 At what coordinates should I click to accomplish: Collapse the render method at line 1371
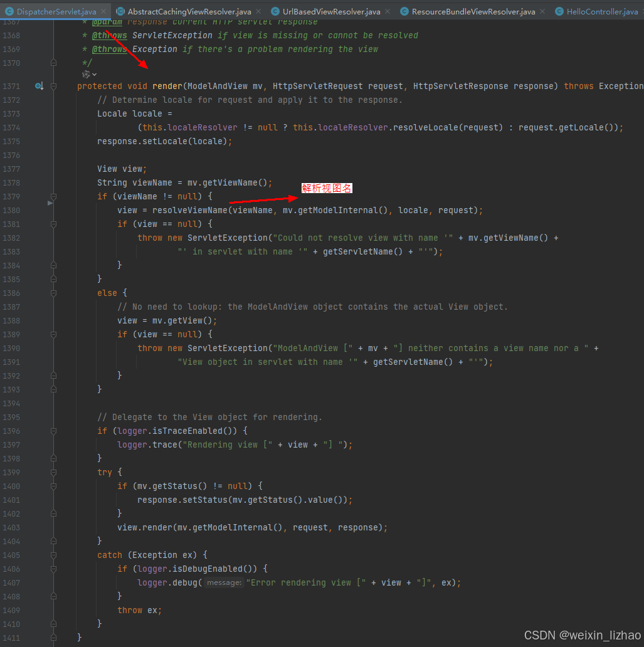click(54, 87)
